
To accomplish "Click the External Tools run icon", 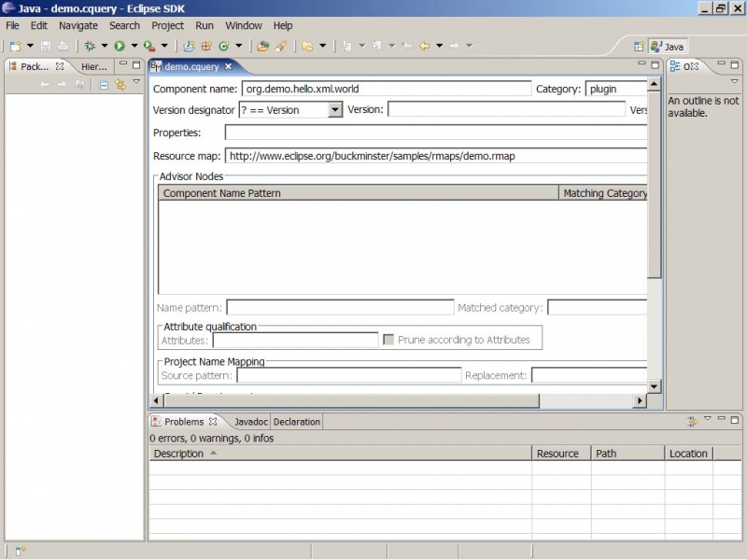I will point(149,46).
